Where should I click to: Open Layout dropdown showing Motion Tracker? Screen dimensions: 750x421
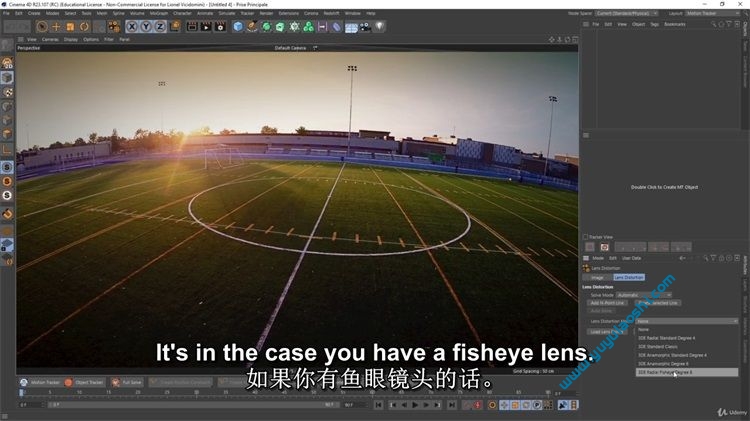712,13
